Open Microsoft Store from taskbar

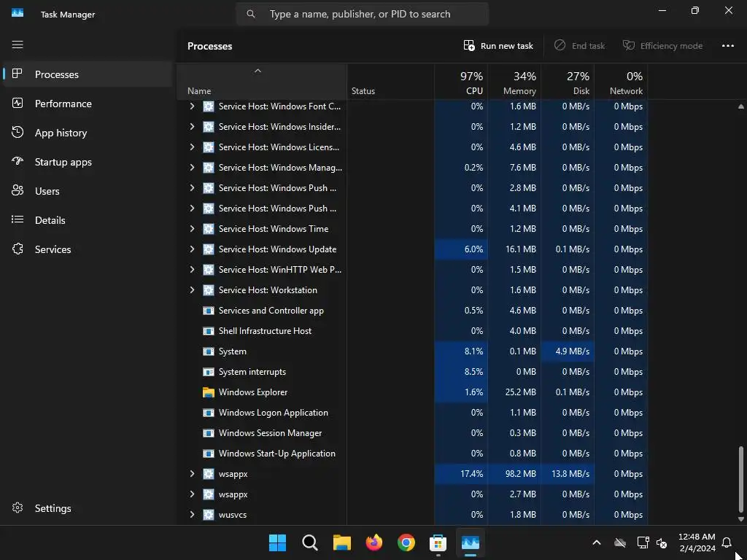438,542
